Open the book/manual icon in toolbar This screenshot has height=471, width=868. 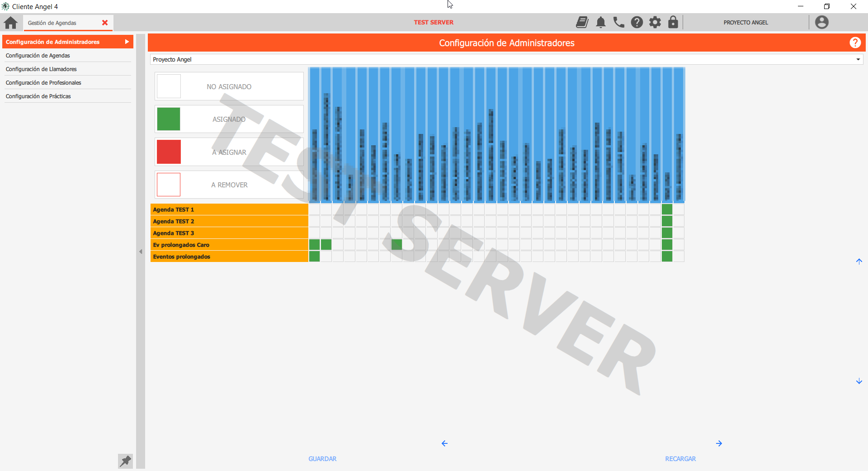[582, 22]
